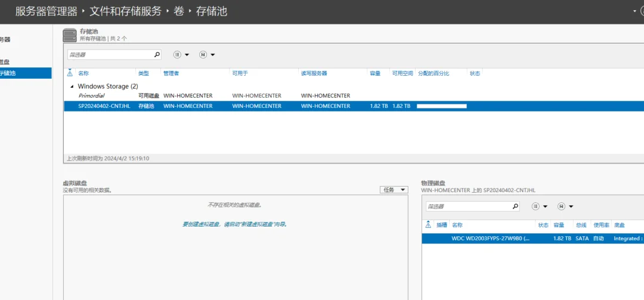Sort storage pools by 可用于 column
Image resolution: width=644 pixels, height=300 pixels.
240,73
